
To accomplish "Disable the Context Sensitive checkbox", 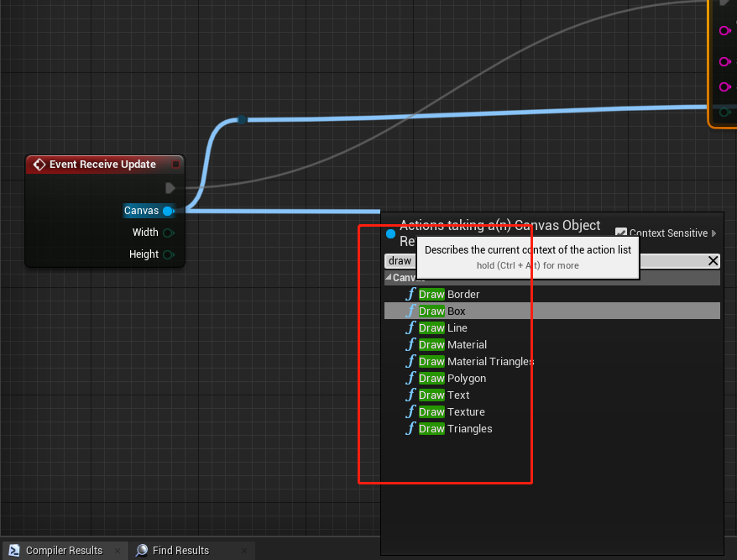I will pos(622,233).
